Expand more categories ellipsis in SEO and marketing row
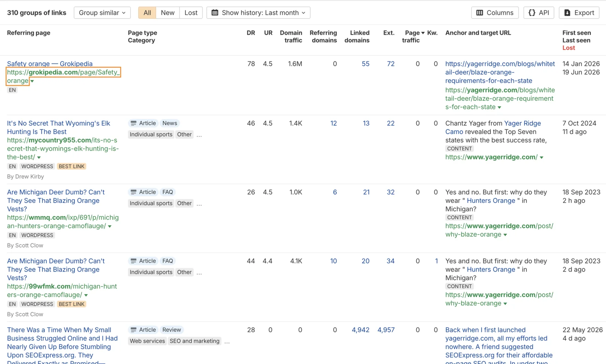Viewport: 606px width, 364px height. pyautogui.click(x=227, y=342)
